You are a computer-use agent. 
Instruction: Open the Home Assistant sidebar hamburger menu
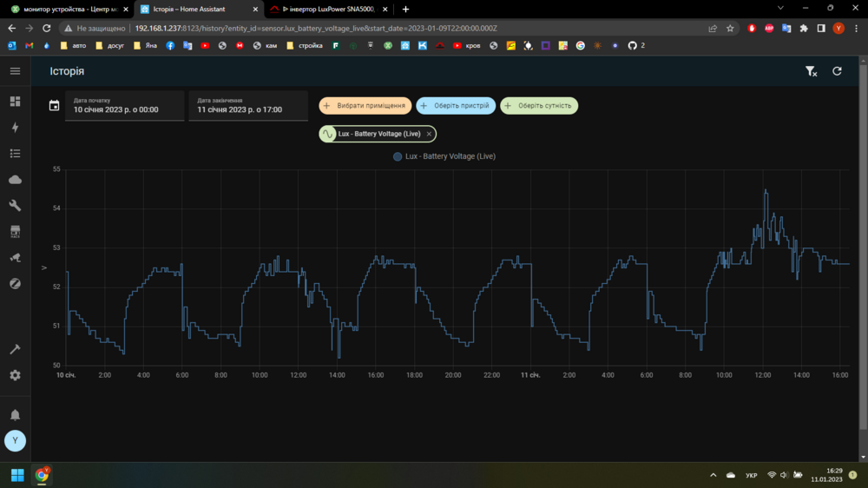point(15,71)
